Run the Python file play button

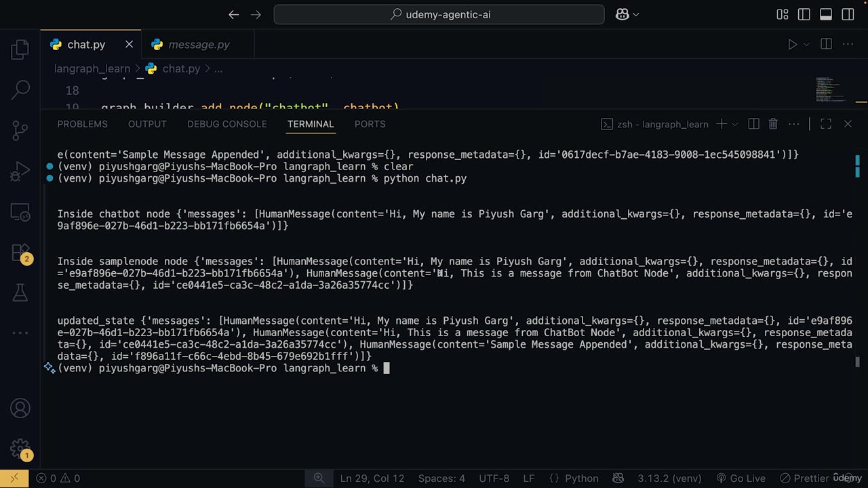point(792,44)
